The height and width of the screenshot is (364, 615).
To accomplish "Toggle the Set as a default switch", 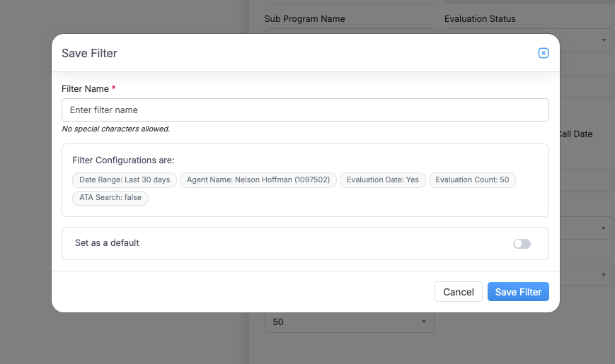I will click(x=522, y=244).
